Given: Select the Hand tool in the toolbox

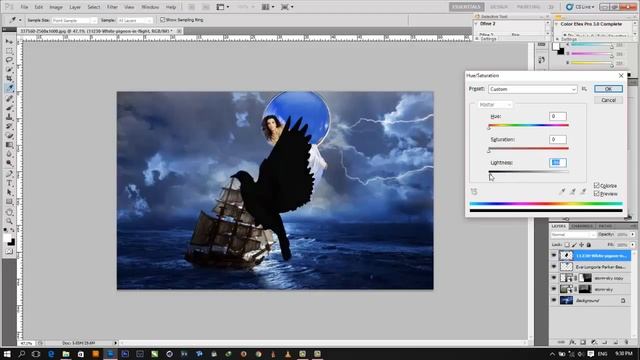Looking at the screenshot, I should coord(9,212).
